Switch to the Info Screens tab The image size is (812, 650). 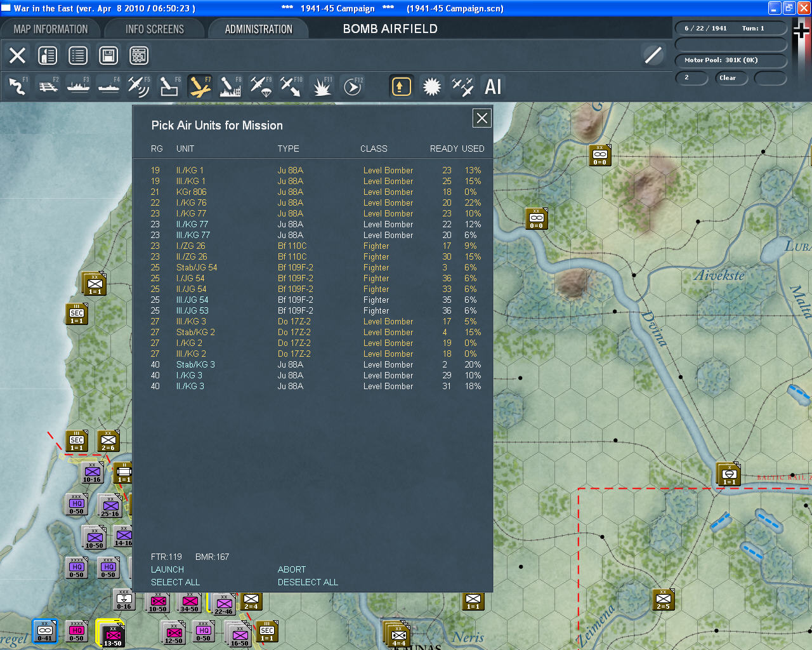[154, 29]
